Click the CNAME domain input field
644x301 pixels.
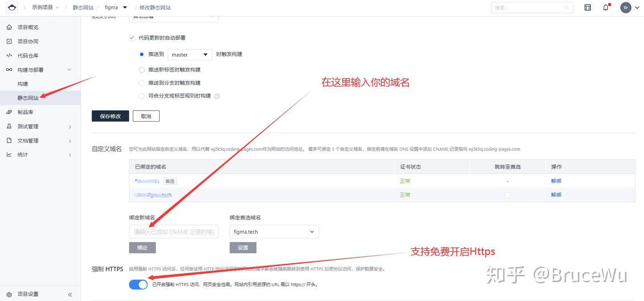click(x=174, y=231)
